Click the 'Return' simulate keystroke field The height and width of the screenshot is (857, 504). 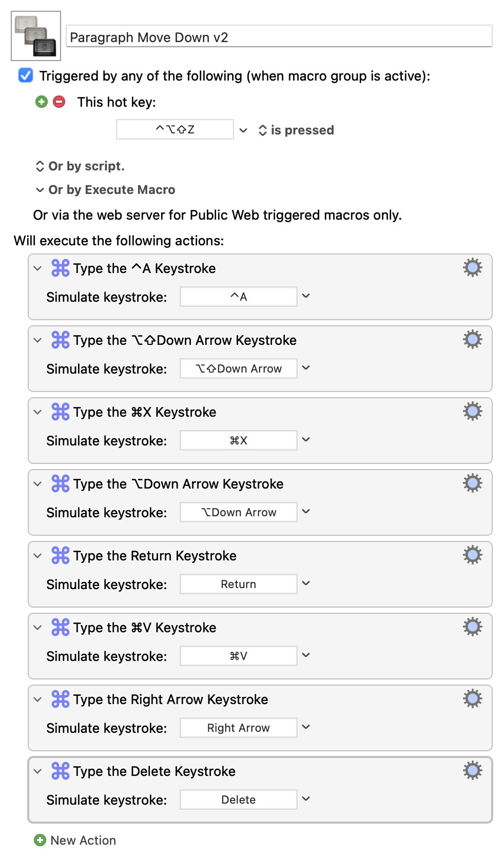coord(238,584)
